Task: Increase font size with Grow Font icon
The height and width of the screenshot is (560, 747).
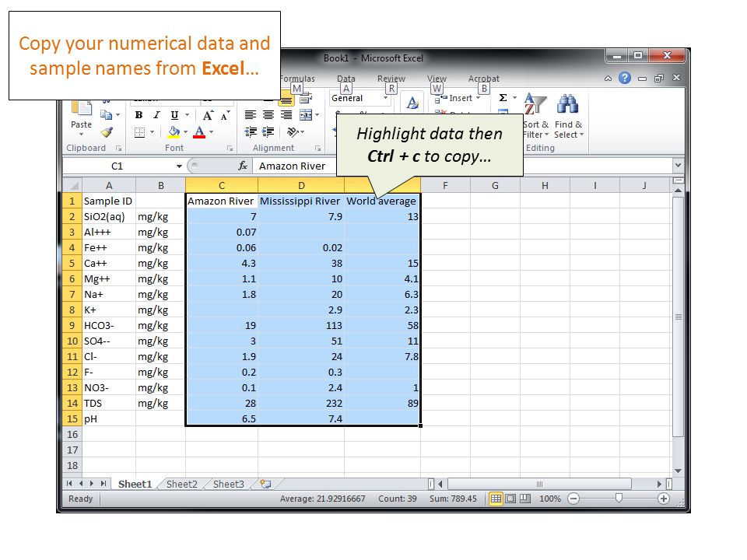Action: pyautogui.click(x=208, y=115)
